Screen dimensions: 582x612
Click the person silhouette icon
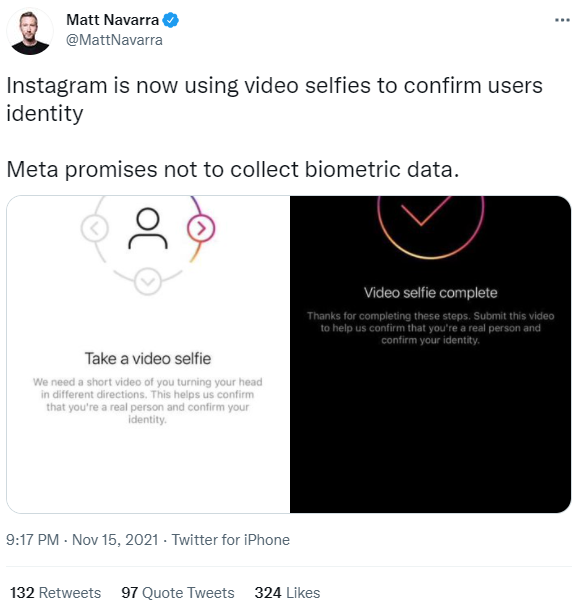(148, 229)
